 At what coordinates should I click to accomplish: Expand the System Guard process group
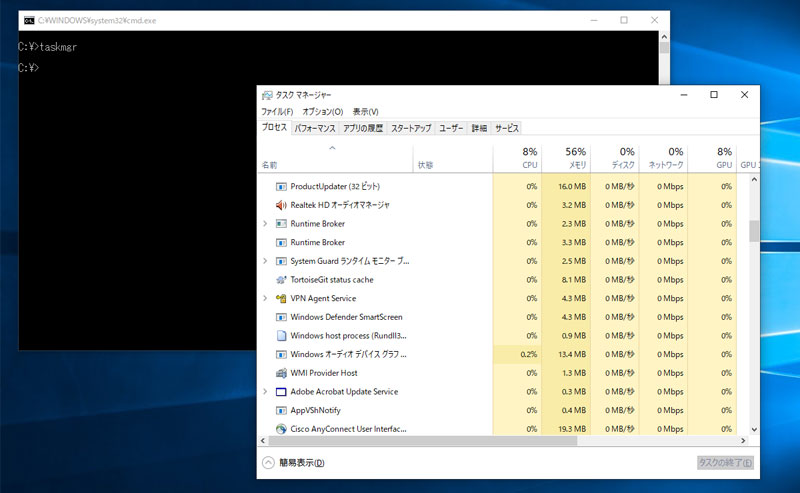(265, 261)
